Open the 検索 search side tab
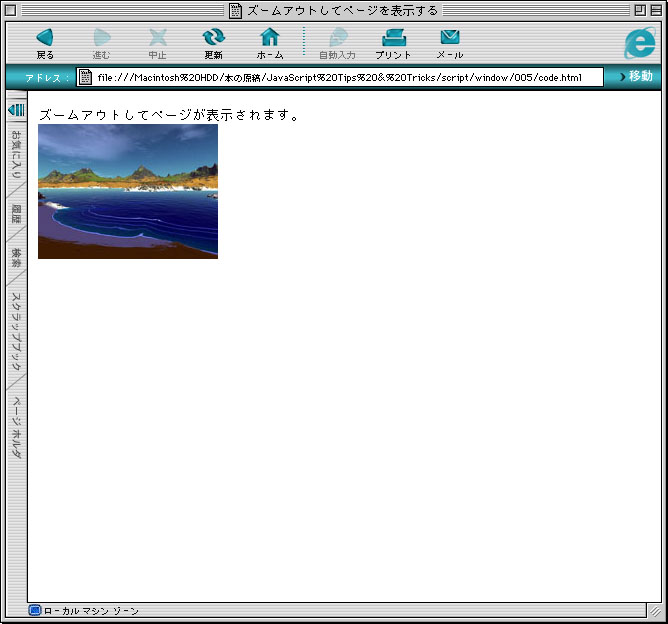The image size is (668, 624). click(16, 258)
